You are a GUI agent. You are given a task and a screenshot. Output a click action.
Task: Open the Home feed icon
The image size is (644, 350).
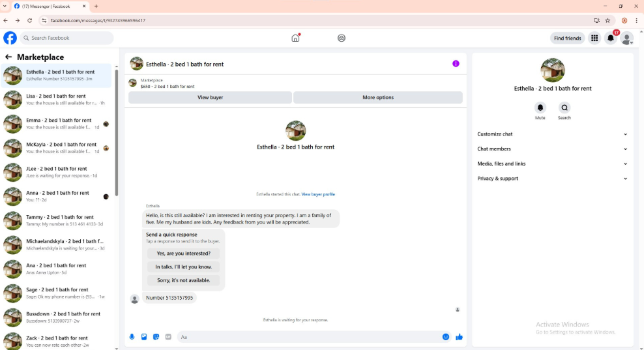tap(295, 38)
